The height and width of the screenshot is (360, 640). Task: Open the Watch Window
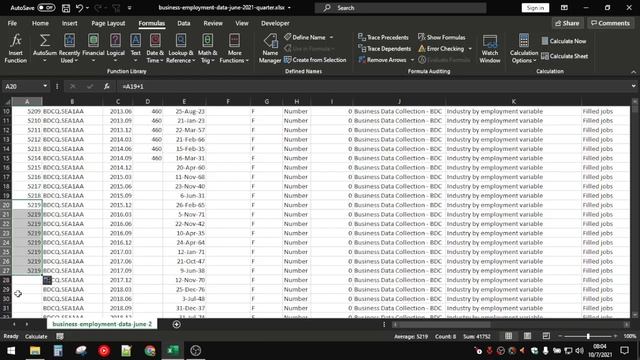[490, 49]
